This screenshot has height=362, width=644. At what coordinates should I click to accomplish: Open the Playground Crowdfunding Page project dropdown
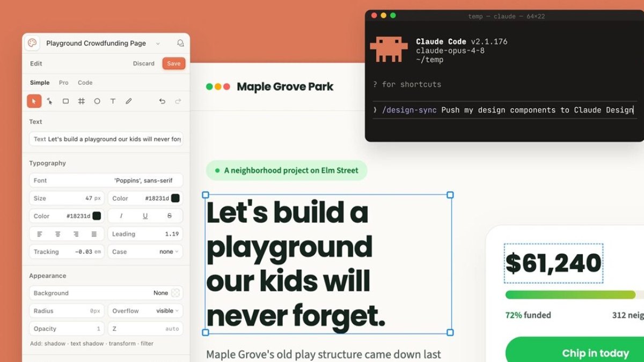158,44
